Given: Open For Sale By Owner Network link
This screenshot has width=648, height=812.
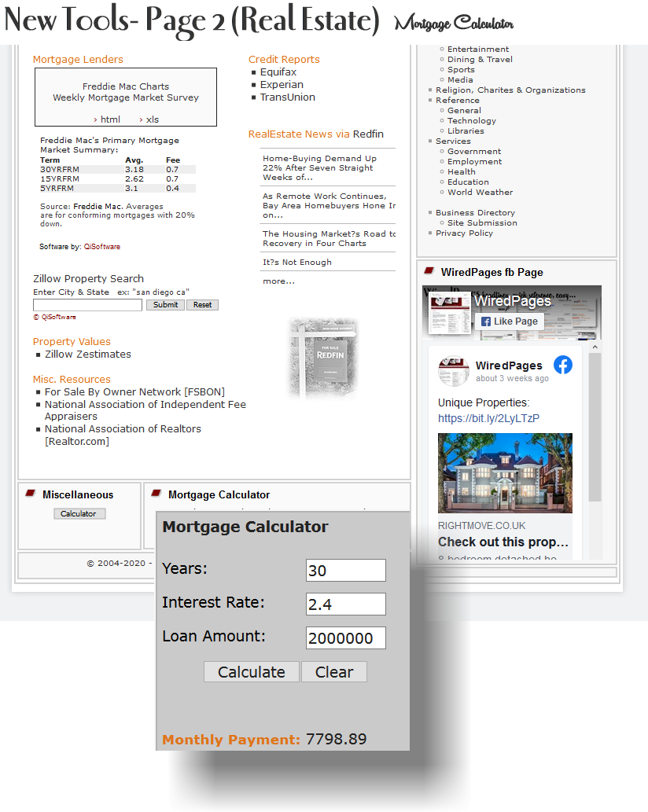Looking at the screenshot, I should [x=134, y=392].
